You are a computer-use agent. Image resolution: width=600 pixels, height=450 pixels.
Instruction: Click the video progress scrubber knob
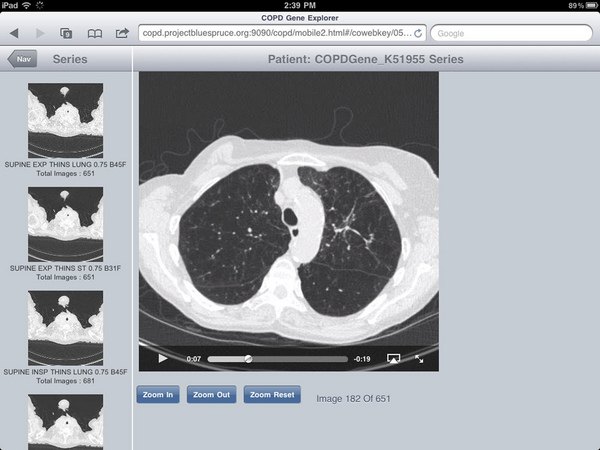point(248,359)
